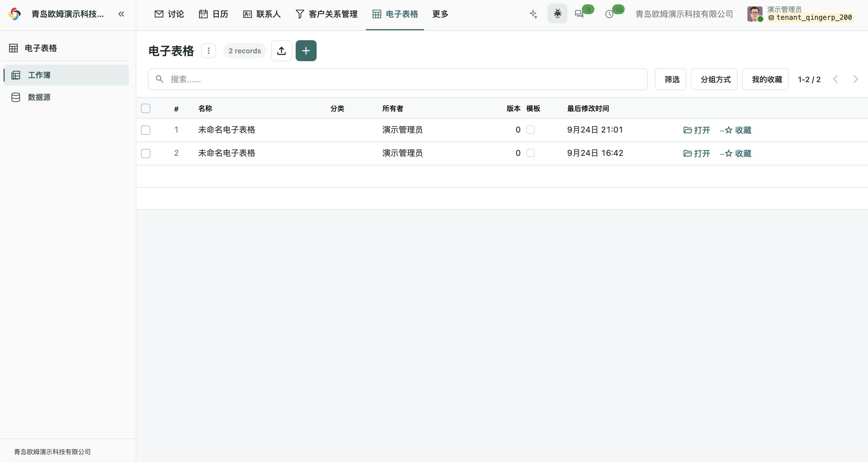Open the 筛选 filter dropdown
Image resolution: width=868 pixels, height=462 pixels.
[x=670, y=79]
